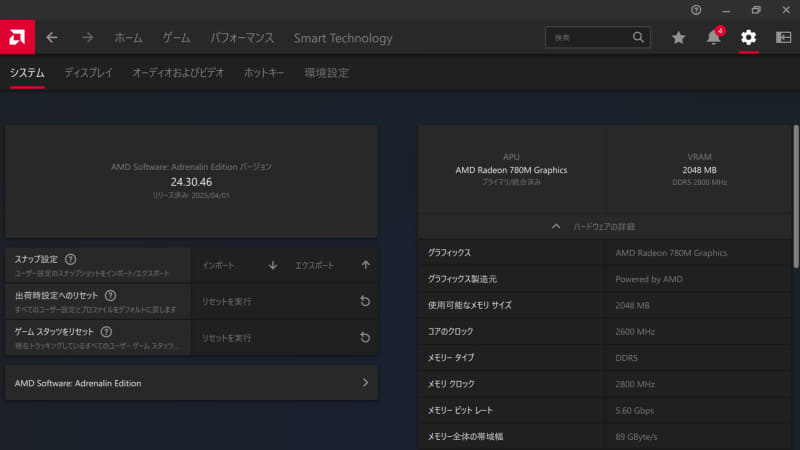Click the グラフィックス row label
Viewport: 800px width, 450px height.
coord(449,253)
